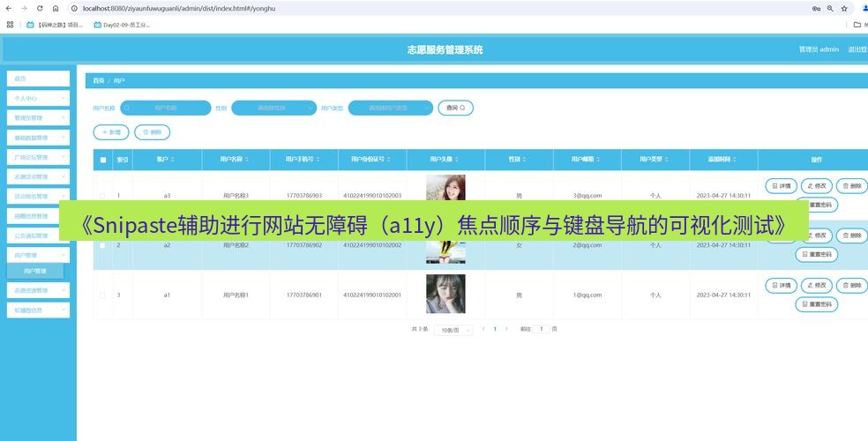868x441 pixels.
Task: Sort table by 用户身份证号 column arrows
Action: pos(389,160)
